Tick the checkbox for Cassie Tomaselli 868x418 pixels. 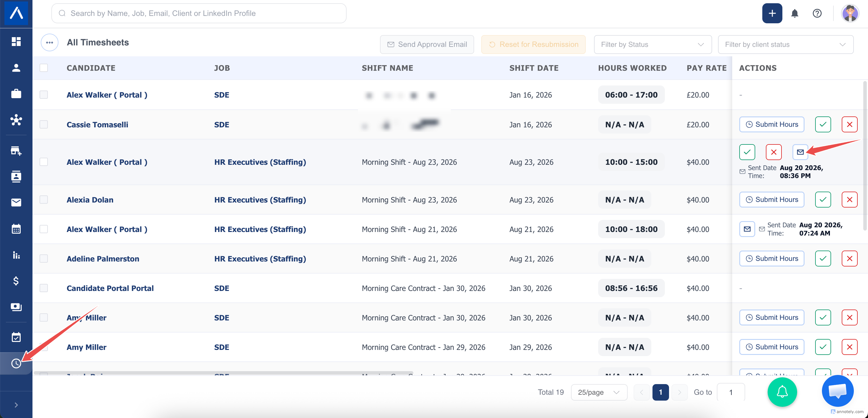[44, 124]
